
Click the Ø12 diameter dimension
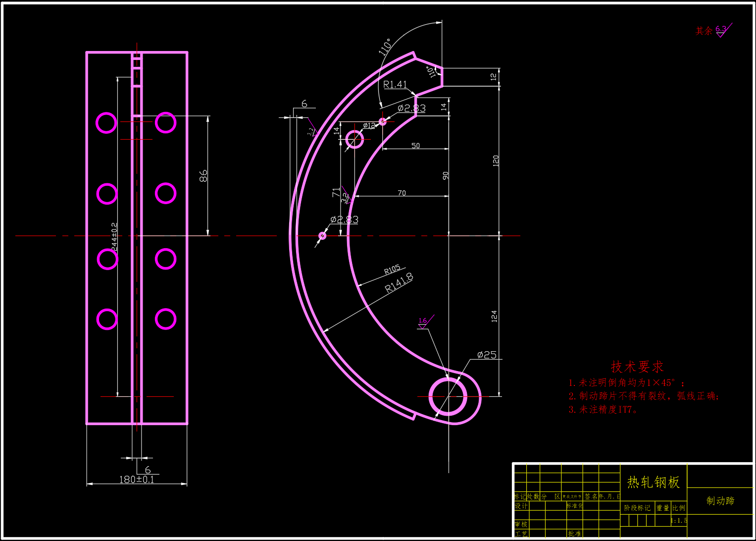tap(369, 125)
